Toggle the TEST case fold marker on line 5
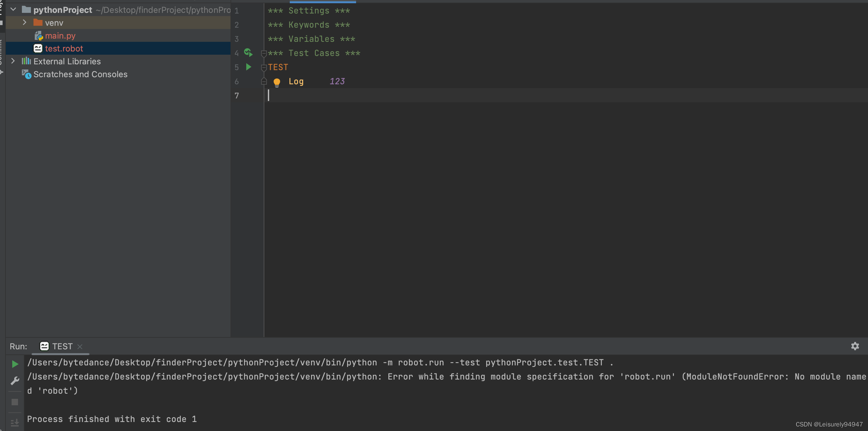 (264, 67)
